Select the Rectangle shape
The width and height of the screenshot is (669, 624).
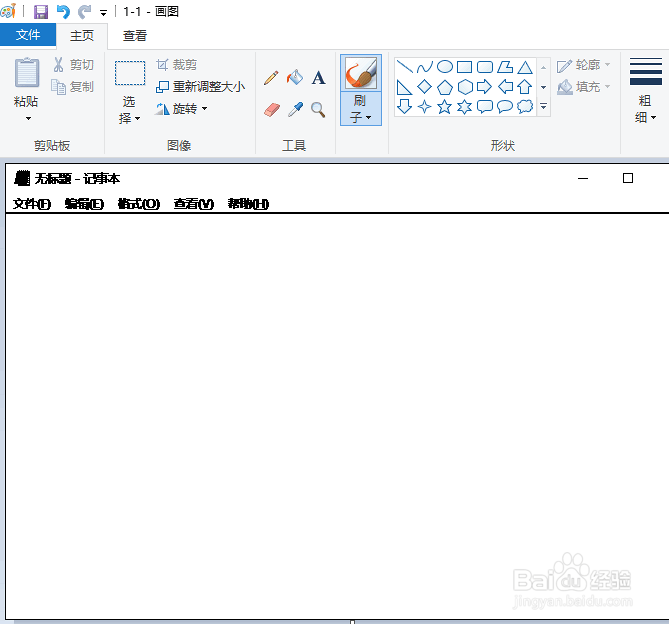[465, 67]
